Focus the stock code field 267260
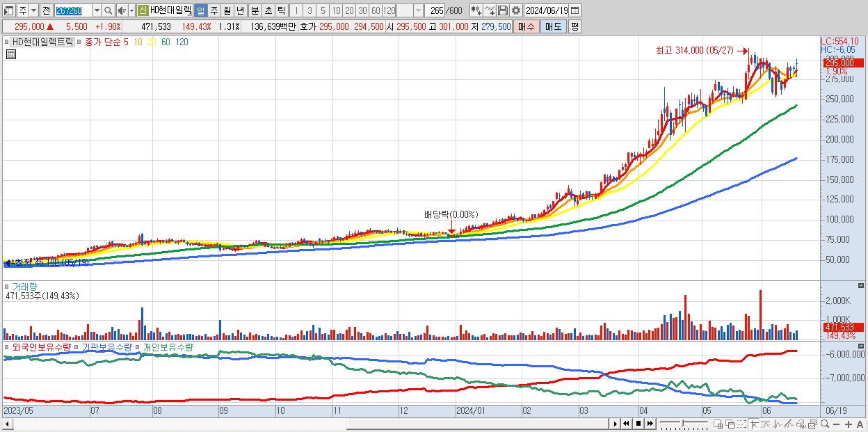The width and height of the screenshot is (868, 432). (x=72, y=10)
